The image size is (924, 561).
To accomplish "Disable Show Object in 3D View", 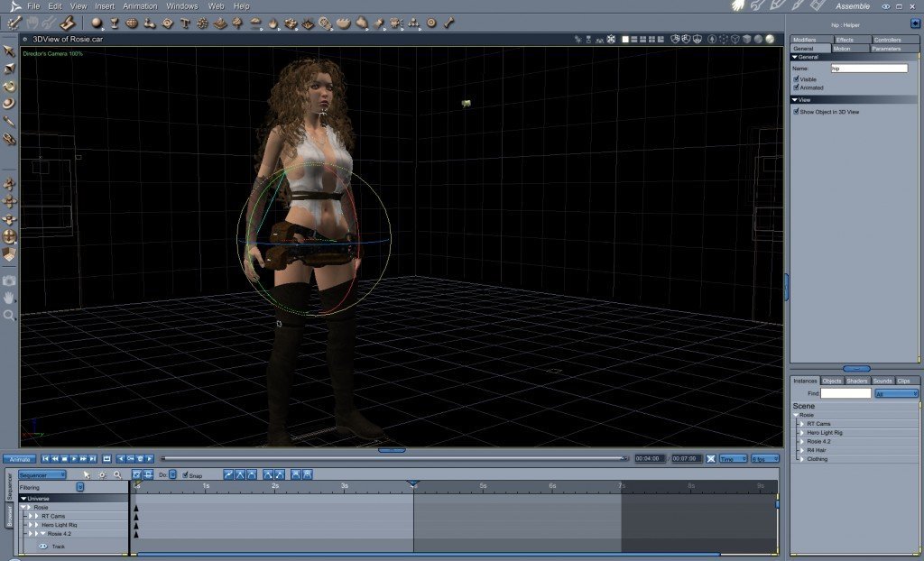I will 796,111.
